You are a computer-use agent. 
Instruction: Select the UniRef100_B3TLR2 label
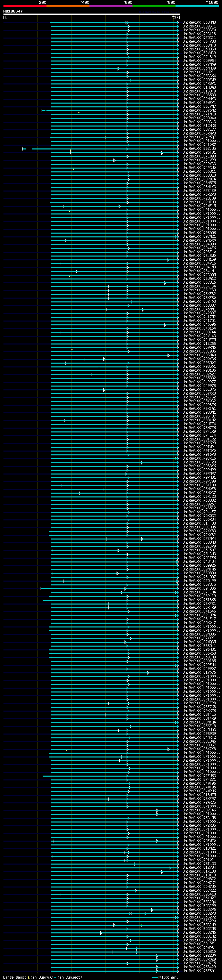click(199, 439)
